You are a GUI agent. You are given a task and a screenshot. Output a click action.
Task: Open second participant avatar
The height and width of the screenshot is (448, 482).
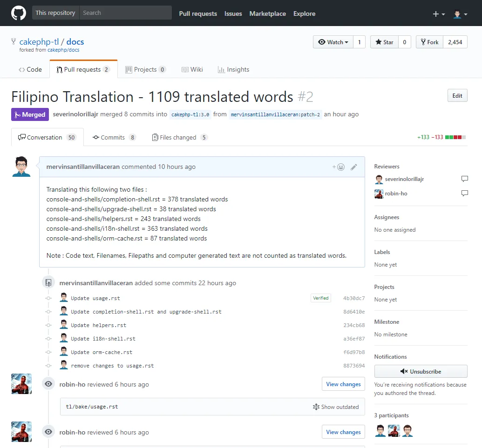click(394, 431)
